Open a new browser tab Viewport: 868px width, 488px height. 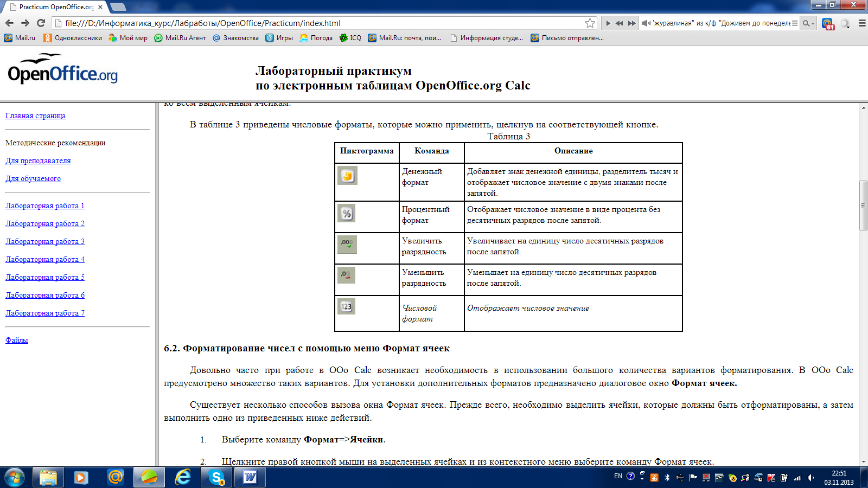(118, 7)
